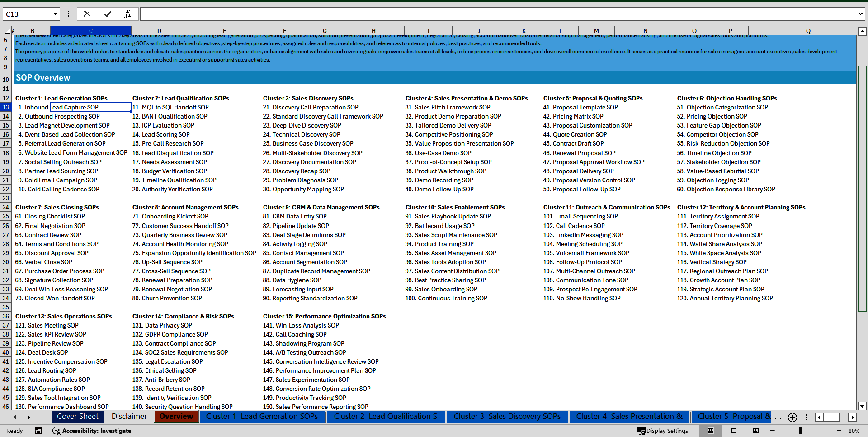Open the Name Box dropdown arrow
Screen dimensions: 868x437
click(55, 14)
